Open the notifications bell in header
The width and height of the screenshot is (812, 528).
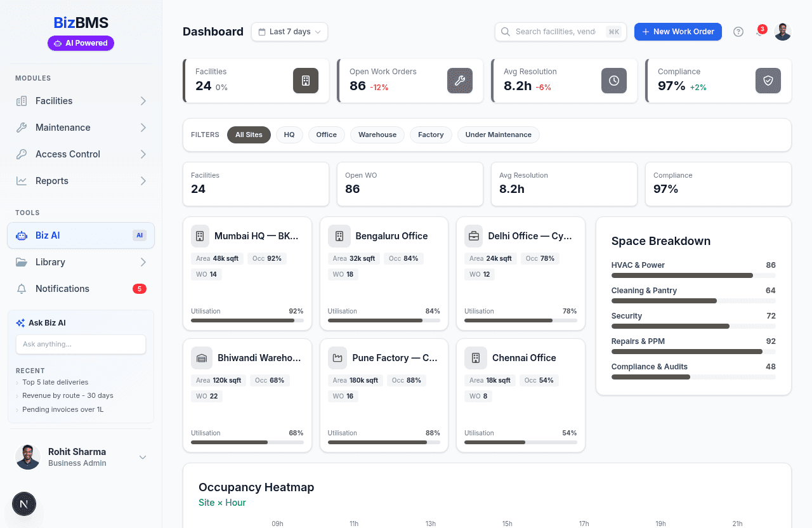tap(760, 32)
